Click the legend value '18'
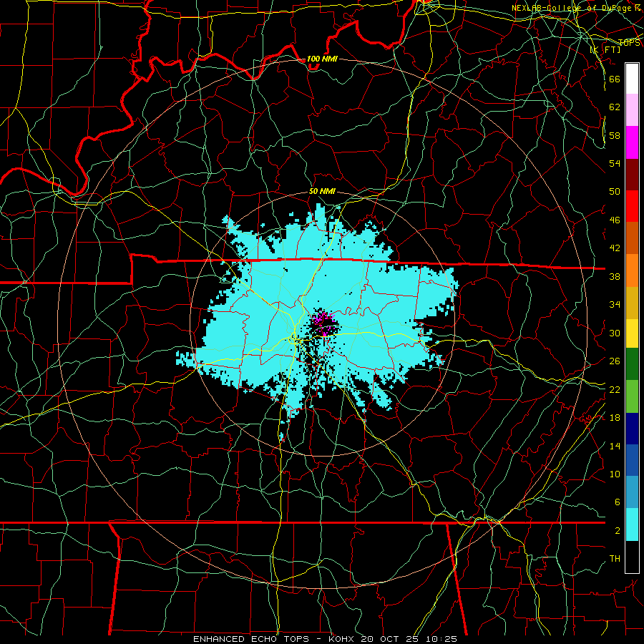Image resolution: width=644 pixels, height=644 pixels. tap(615, 418)
